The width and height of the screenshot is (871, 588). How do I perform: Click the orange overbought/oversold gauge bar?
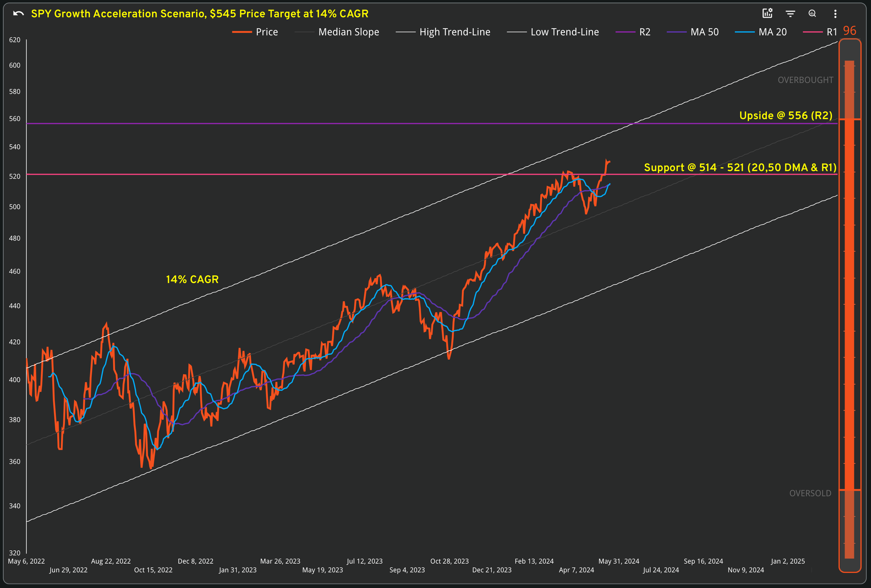[850, 305]
